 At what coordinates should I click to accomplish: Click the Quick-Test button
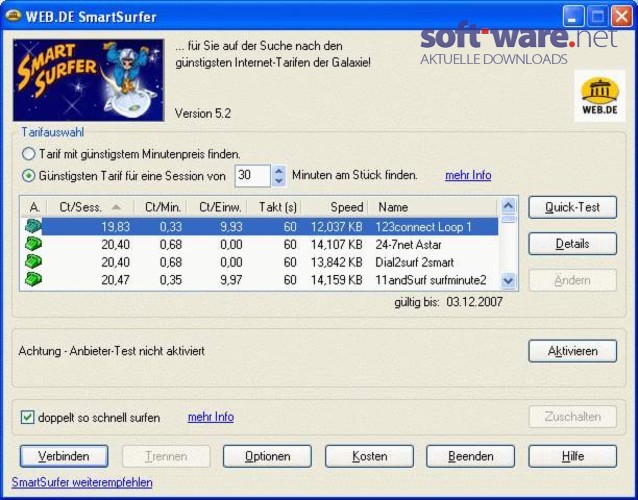[572, 207]
